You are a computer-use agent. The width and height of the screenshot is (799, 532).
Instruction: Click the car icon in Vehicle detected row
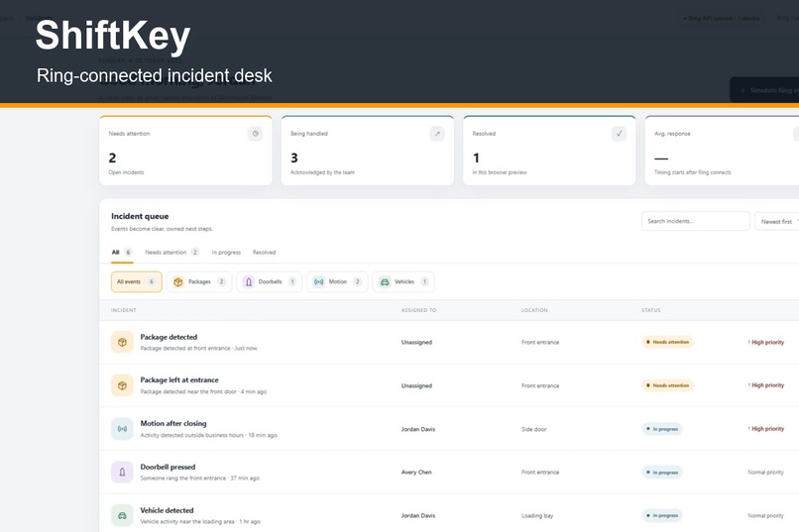click(x=122, y=515)
